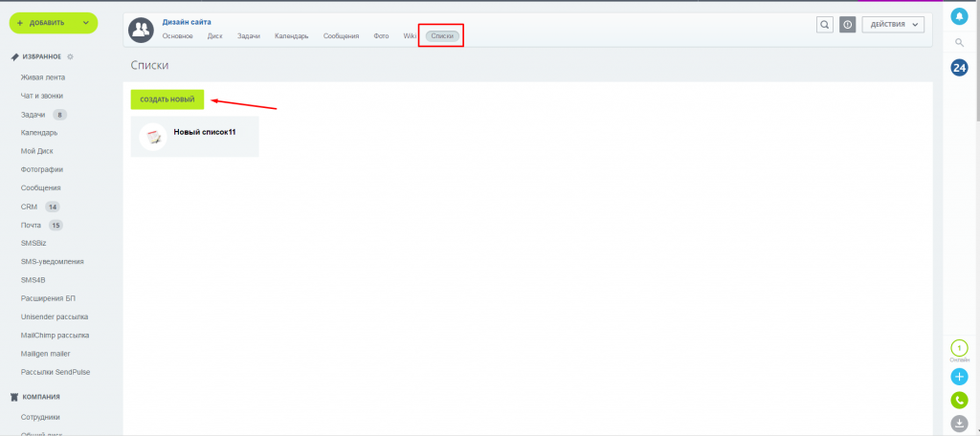The image size is (980, 436).
Task: Click the Почта counter badge 15
Action: [56, 225]
